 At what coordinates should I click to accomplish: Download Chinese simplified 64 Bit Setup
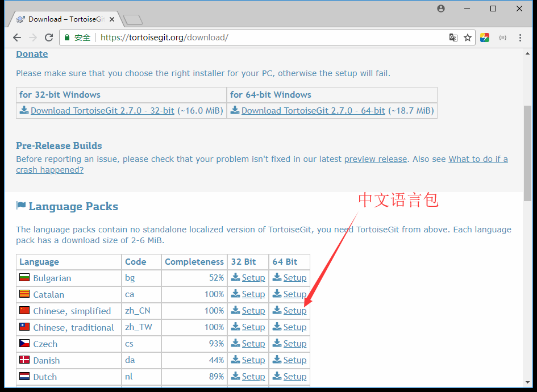294,311
